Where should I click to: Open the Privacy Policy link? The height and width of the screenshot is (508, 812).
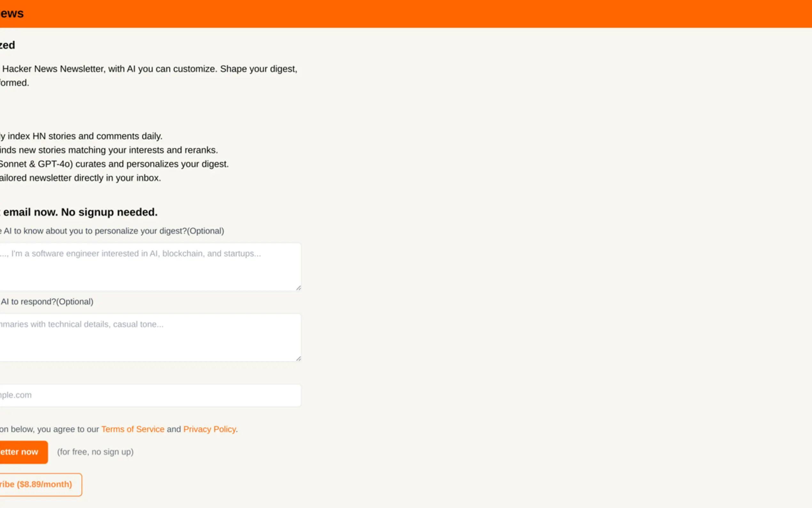click(209, 429)
